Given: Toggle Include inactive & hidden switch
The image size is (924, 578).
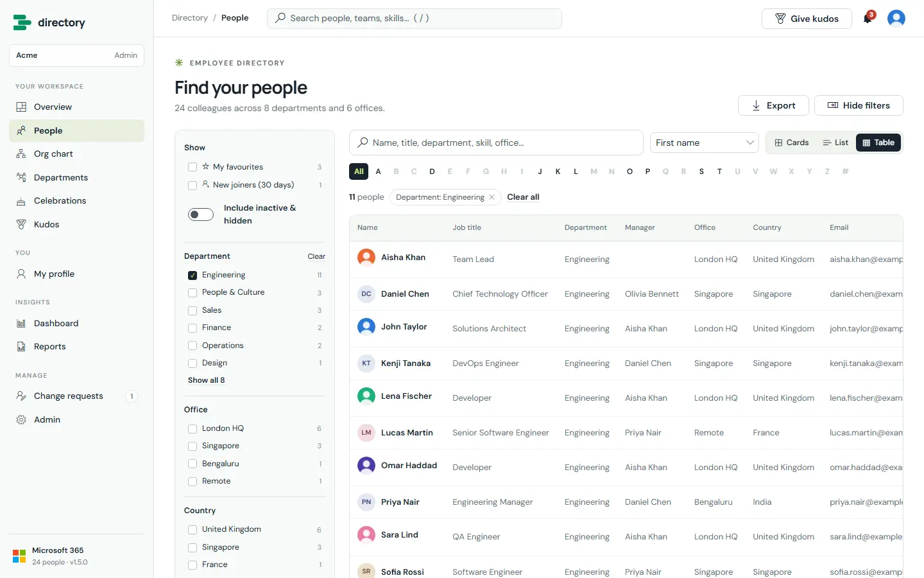Looking at the screenshot, I should pos(201,215).
